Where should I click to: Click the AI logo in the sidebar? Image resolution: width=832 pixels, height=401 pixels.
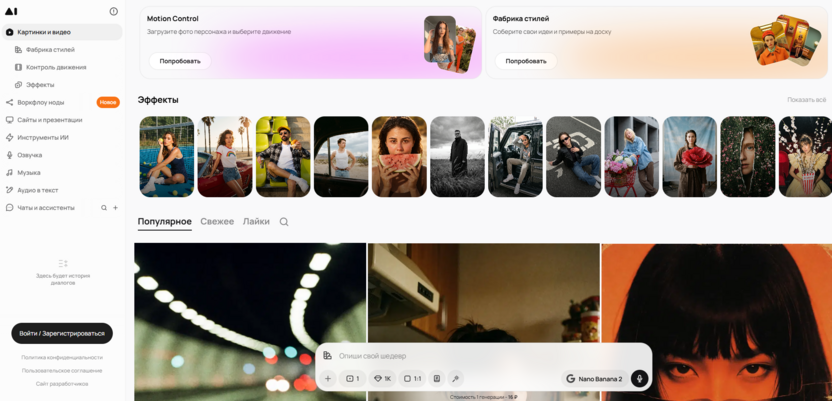pyautogui.click(x=11, y=11)
